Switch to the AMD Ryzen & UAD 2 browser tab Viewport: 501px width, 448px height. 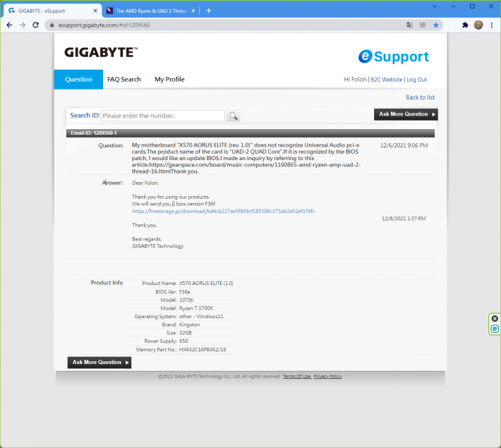coord(148,11)
